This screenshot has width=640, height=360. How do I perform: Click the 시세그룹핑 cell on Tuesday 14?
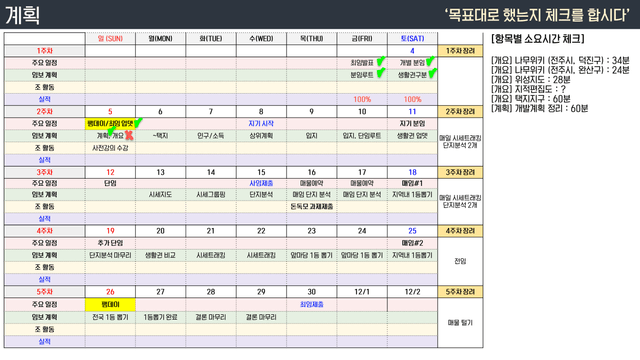pyautogui.click(x=211, y=195)
